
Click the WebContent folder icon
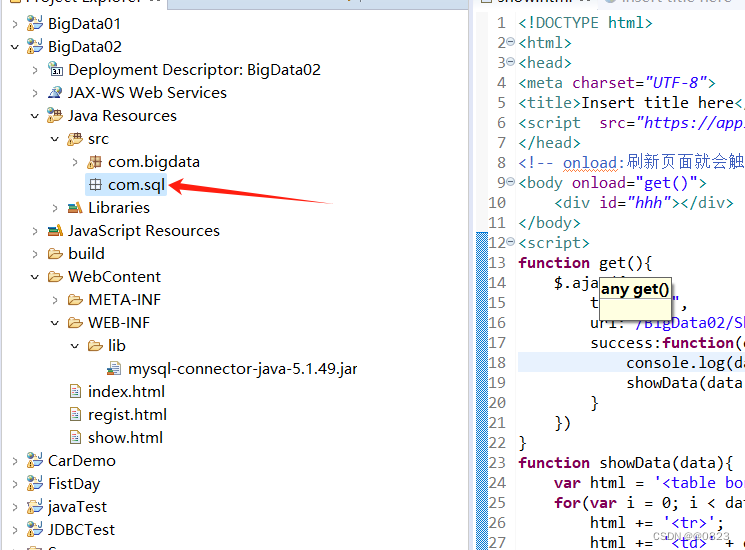point(55,276)
